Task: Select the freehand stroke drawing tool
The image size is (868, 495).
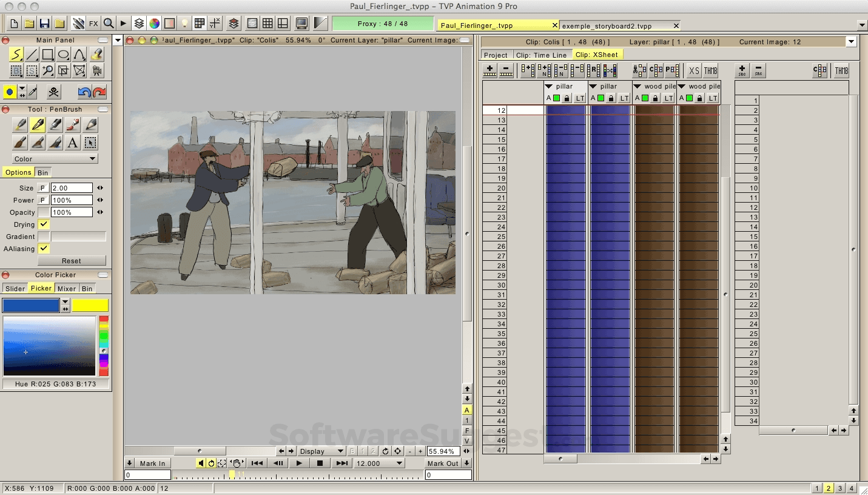Action: pyautogui.click(x=16, y=55)
